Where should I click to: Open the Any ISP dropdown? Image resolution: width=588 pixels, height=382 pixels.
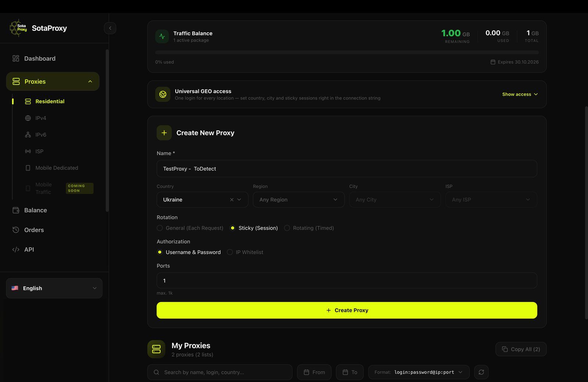click(x=491, y=200)
